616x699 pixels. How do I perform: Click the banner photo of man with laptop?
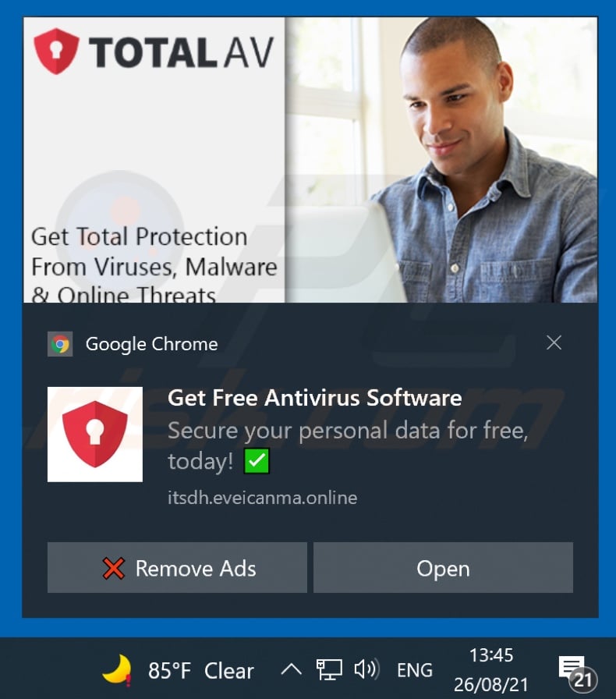[x=441, y=160]
